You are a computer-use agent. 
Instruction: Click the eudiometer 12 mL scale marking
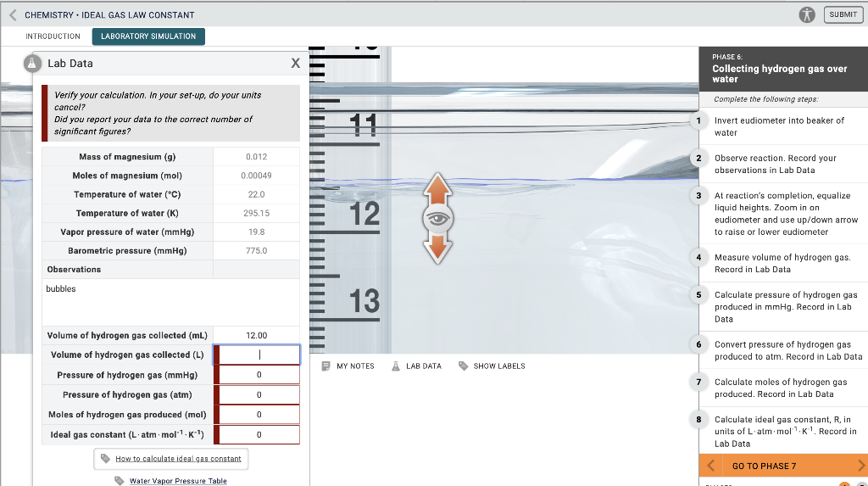(364, 214)
